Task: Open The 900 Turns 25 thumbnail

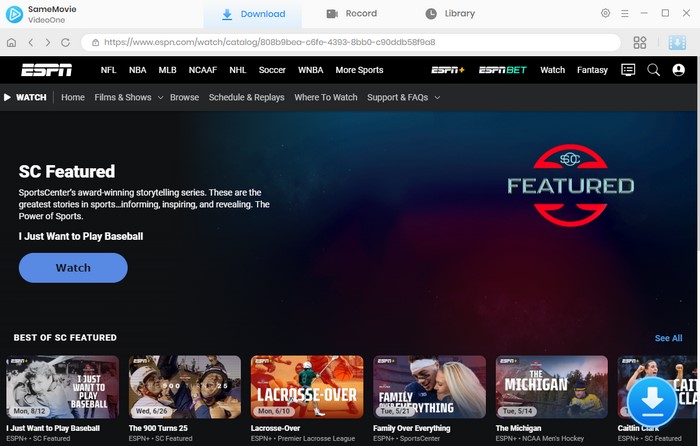Action: (x=185, y=387)
